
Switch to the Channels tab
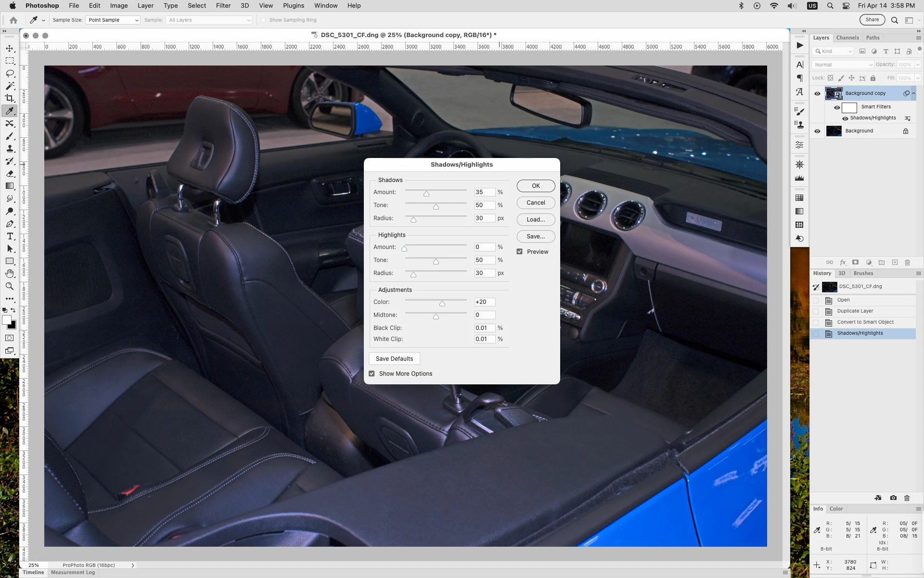847,38
